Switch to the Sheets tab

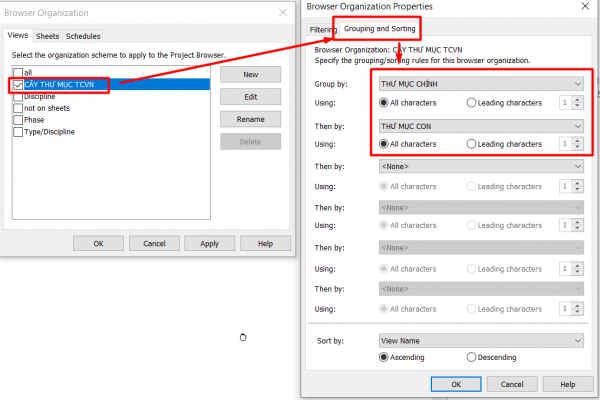pyautogui.click(x=47, y=37)
